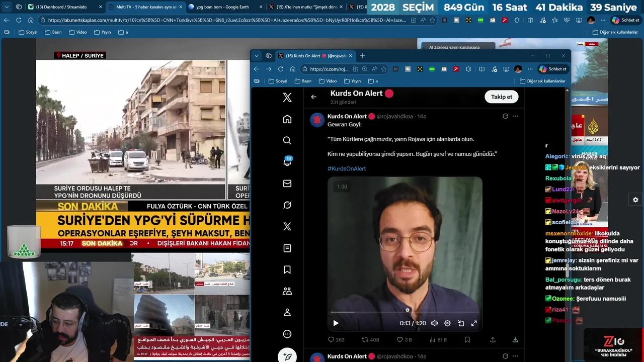The height and width of the screenshot is (362, 644).
Task: Go back using the arrow beside Kurds On Alert
Action: [313, 97]
